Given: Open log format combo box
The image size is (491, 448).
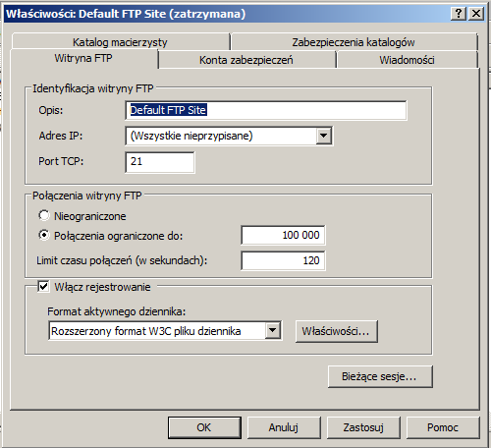Looking at the screenshot, I should tap(165, 331).
